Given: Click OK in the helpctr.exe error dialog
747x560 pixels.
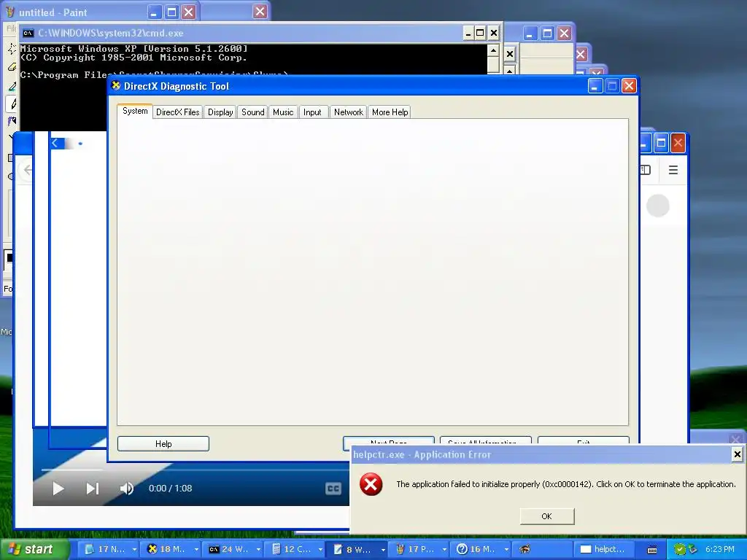Looking at the screenshot, I should pos(547,516).
